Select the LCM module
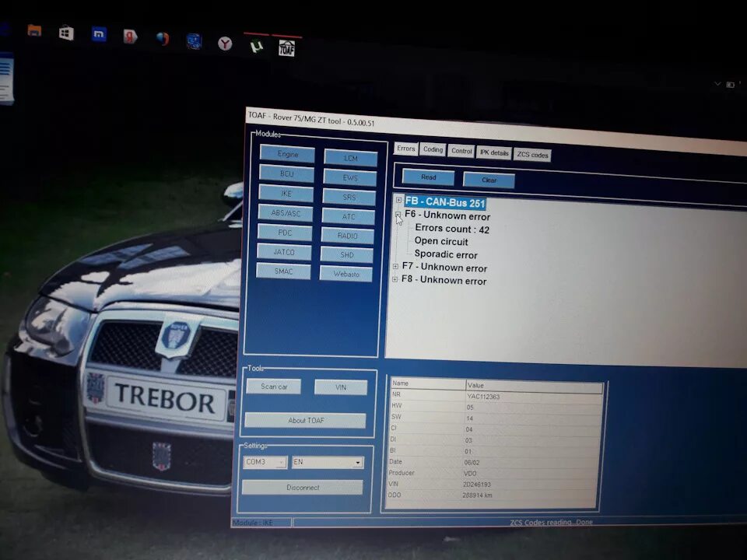Image resolution: width=747 pixels, height=560 pixels. point(351,158)
